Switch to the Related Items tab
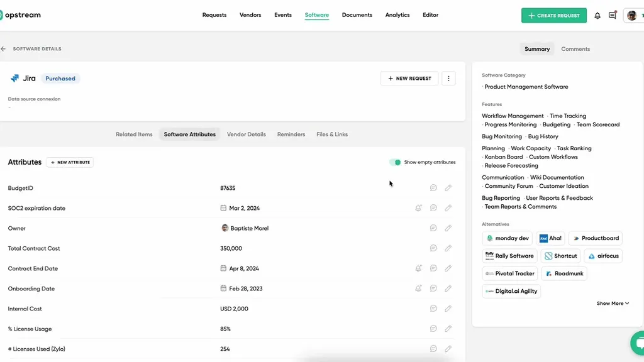 pyautogui.click(x=134, y=134)
